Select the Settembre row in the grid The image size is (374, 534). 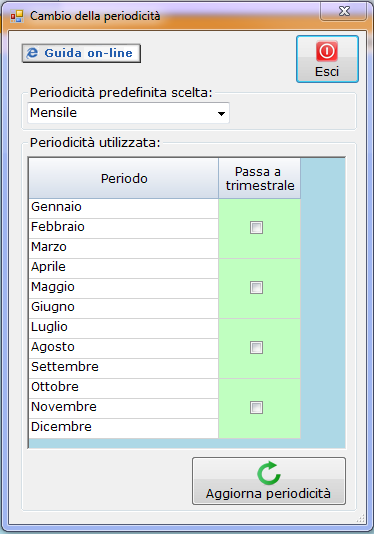coord(124,368)
